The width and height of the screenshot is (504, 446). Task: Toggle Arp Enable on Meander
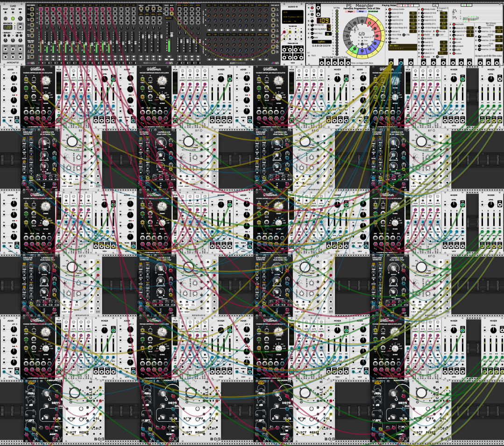[x=422, y=38]
